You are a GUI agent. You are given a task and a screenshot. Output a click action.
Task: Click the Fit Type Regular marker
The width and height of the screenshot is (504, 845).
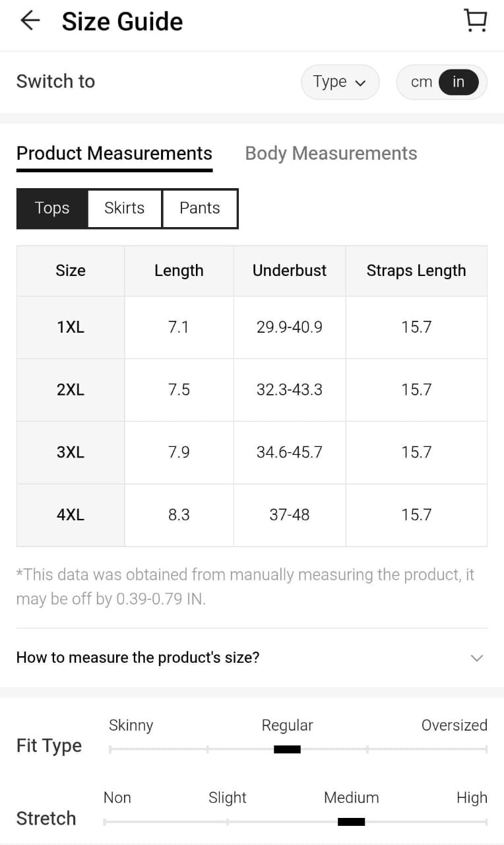(x=287, y=749)
